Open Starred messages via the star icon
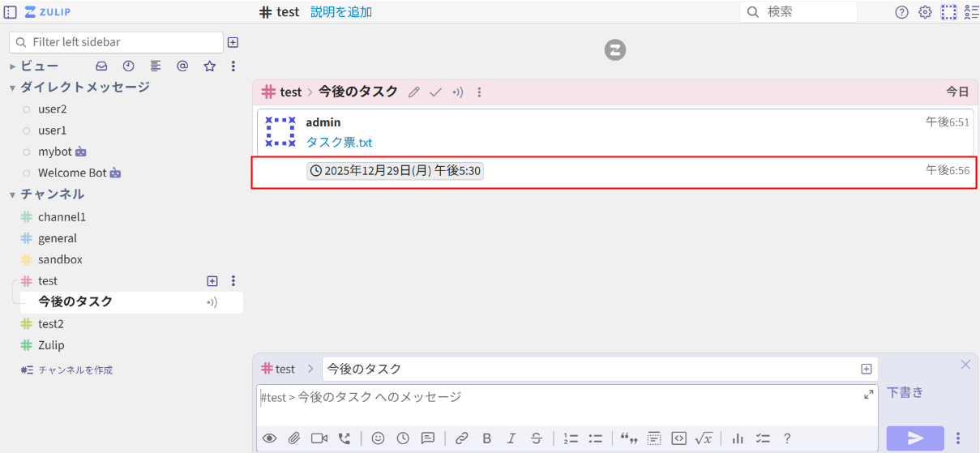980x453 pixels. coord(209,66)
